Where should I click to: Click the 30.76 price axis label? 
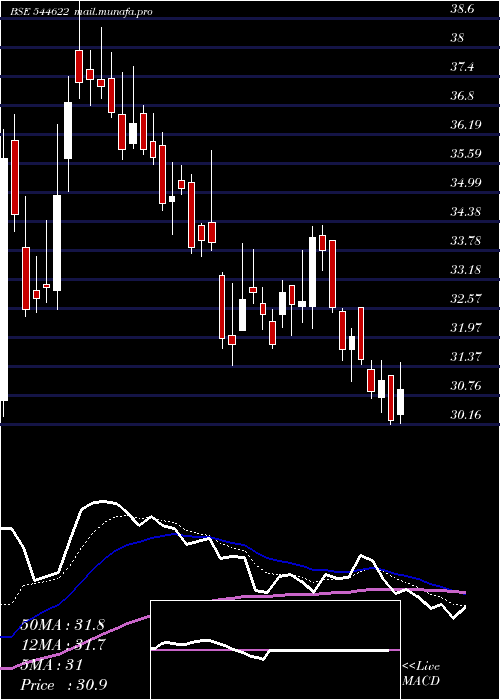(x=466, y=386)
